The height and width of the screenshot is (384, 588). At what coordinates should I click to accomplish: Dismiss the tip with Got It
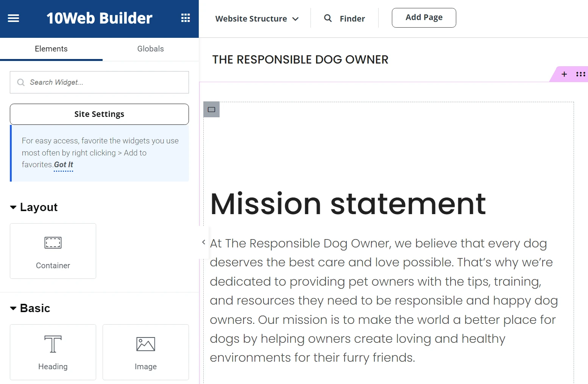[64, 165]
